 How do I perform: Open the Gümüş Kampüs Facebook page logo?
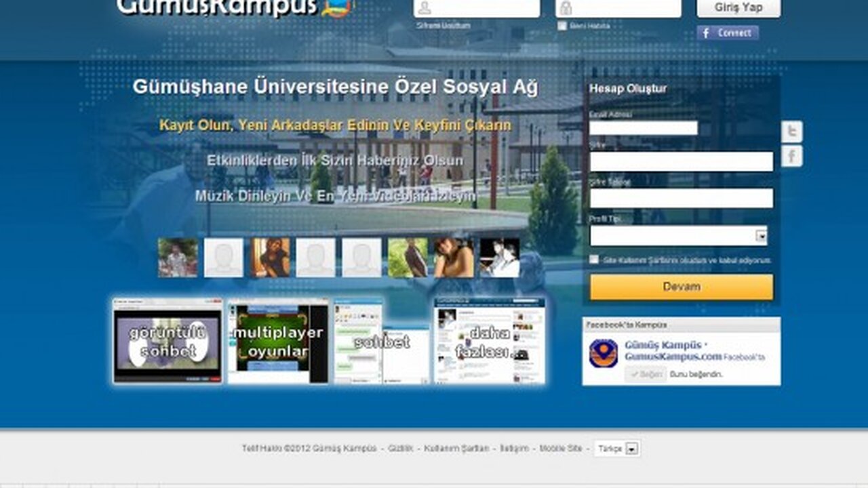point(603,353)
